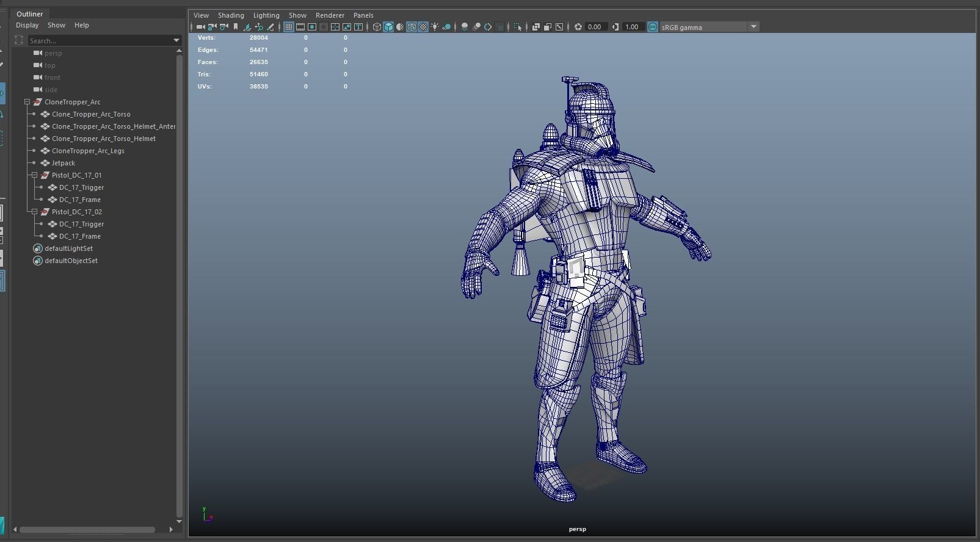
Task: Click the Use All Lights bulb icon
Action: tap(435, 27)
